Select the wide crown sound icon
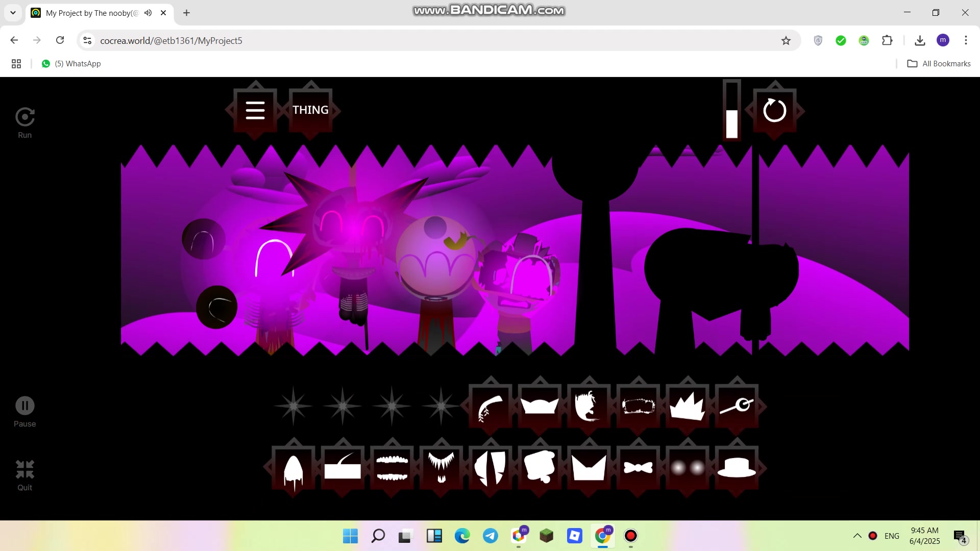Viewport: 980px width, 551px height. click(540, 407)
